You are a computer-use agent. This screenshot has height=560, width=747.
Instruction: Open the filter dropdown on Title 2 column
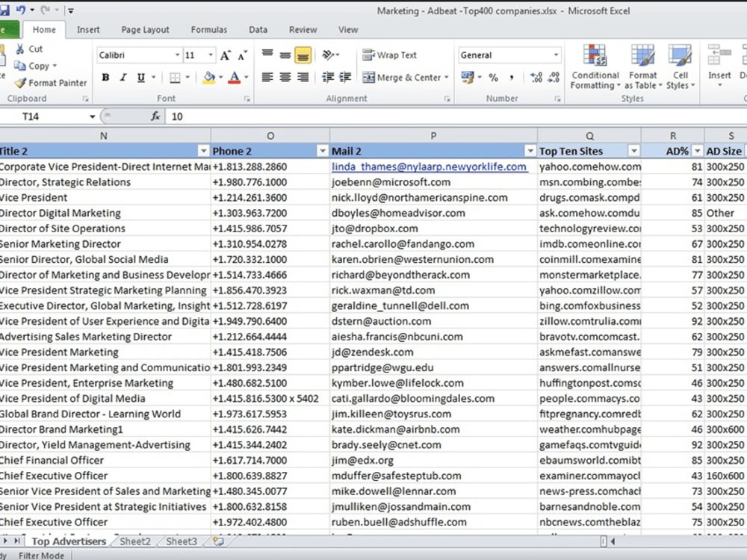coord(204,150)
